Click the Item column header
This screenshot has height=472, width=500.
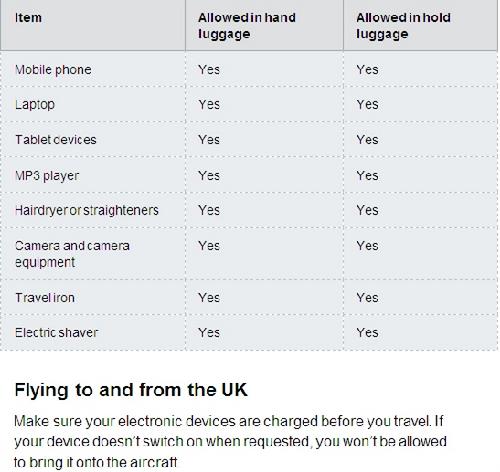point(28,18)
